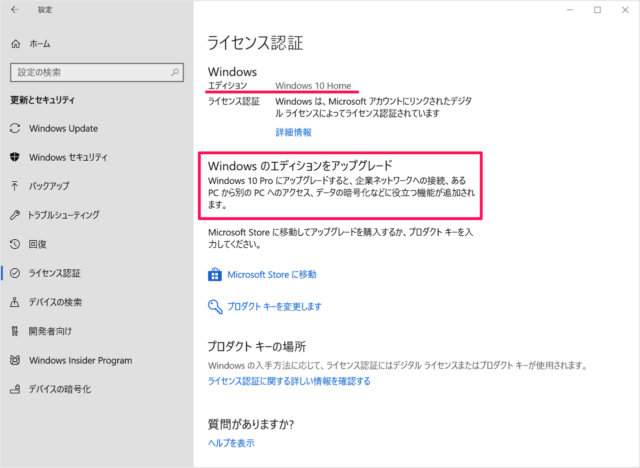Click the 開発者向け tools icon
Image resolution: width=640 pixels, height=468 pixels.
[x=15, y=331]
